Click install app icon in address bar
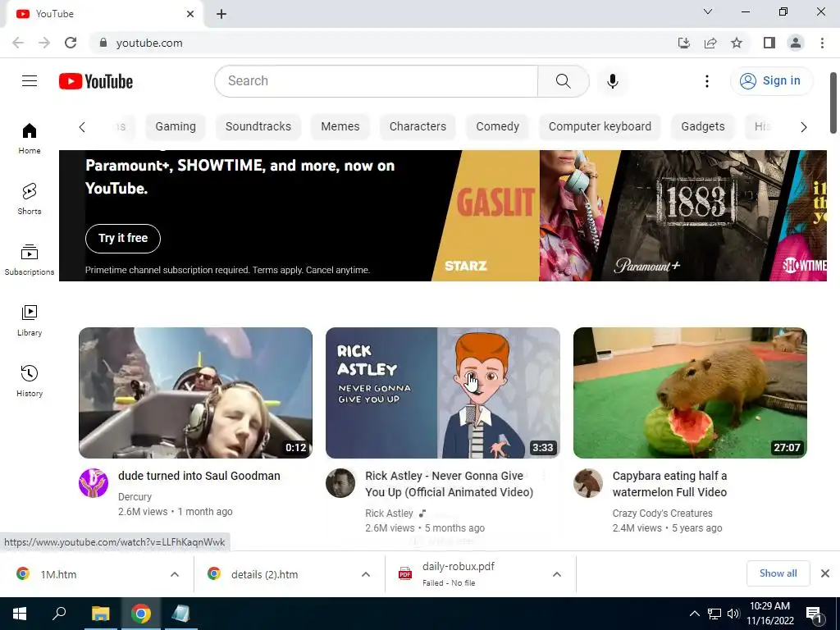840x630 pixels. [x=684, y=43]
